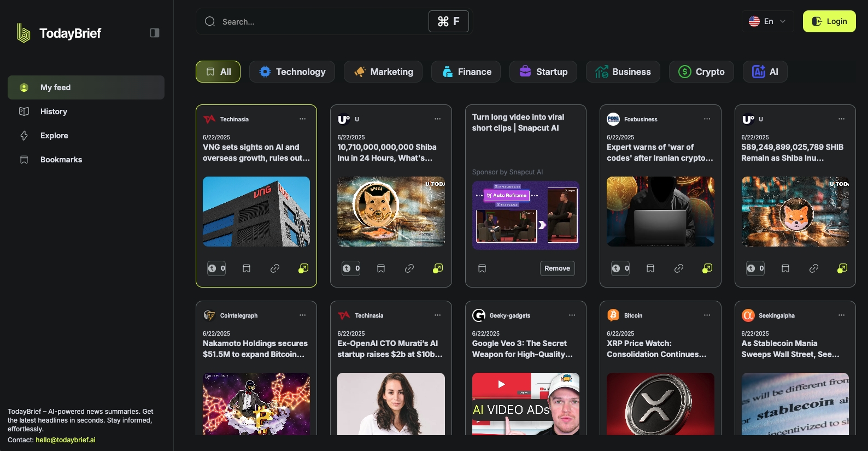This screenshot has height=451, width=868.
Task: Open options menu on Ex-OpenAI CTO Murati card
Action: point(438,315)
